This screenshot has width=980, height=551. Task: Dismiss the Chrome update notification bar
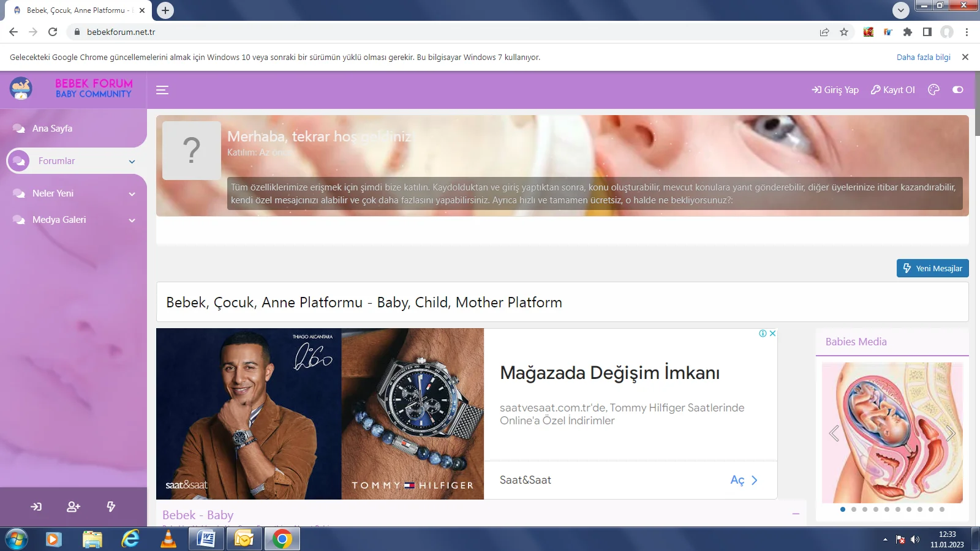(x=965, y=57)
